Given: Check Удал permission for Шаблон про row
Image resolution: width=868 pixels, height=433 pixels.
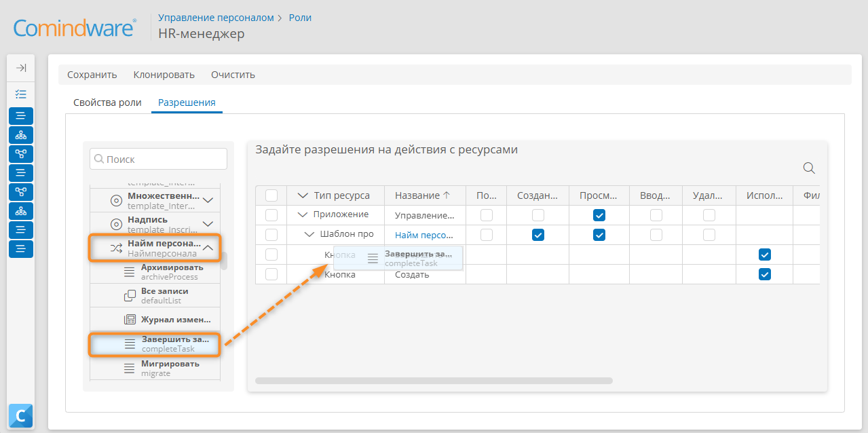Looking at the screenshot, I should click(x=709, y=235).
